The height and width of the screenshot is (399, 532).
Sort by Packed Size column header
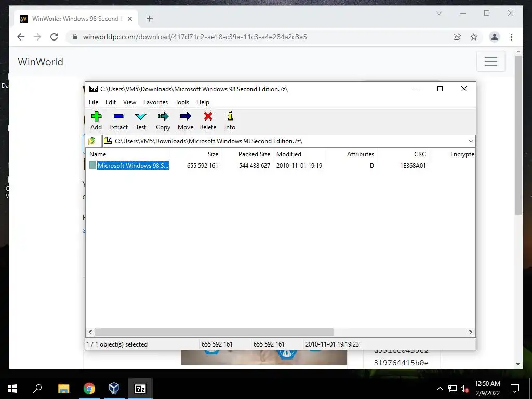(247, 154)
